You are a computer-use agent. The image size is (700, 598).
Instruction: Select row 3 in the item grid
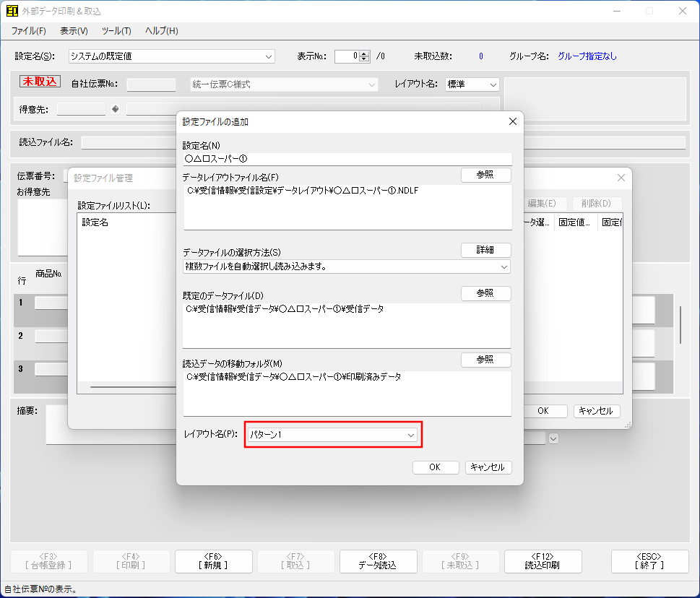[x=20, y=369]
